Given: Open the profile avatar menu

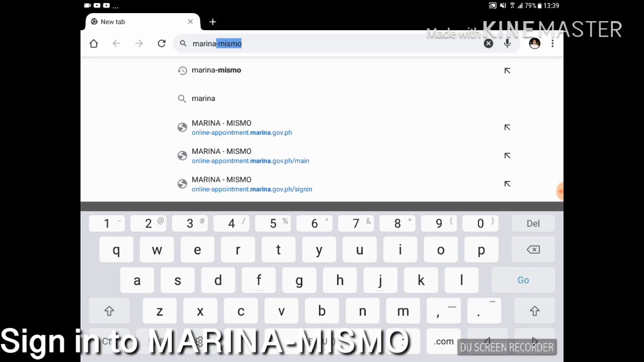Looking at the screenshot, I should [534, 44].
